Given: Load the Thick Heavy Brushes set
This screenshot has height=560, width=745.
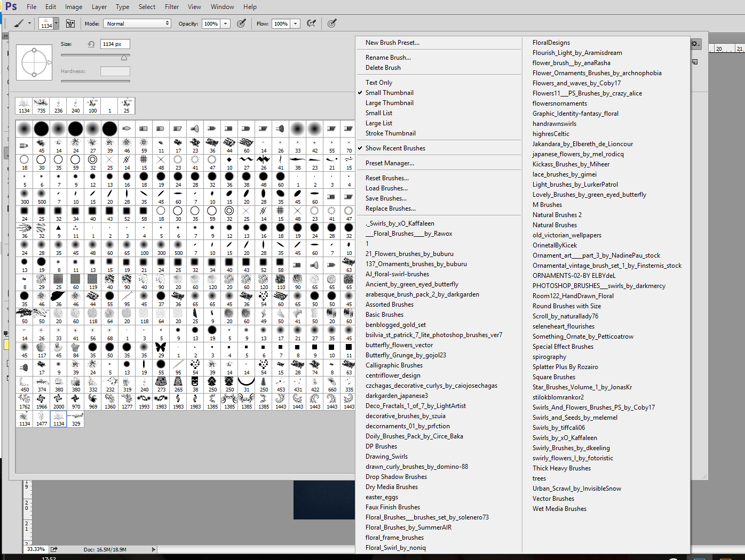Looking at the screenshot, I should pyautogui.click(x=561, y=468).
